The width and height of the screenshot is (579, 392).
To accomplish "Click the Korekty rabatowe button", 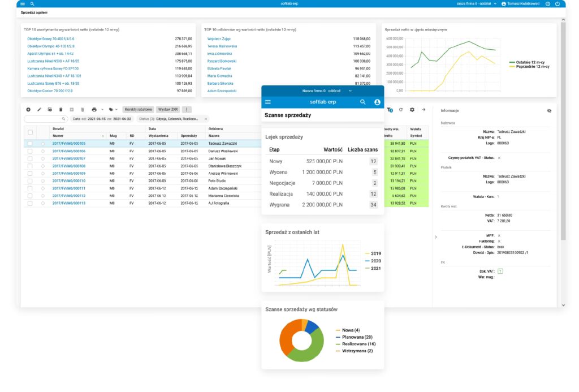I will coord(139,109).
